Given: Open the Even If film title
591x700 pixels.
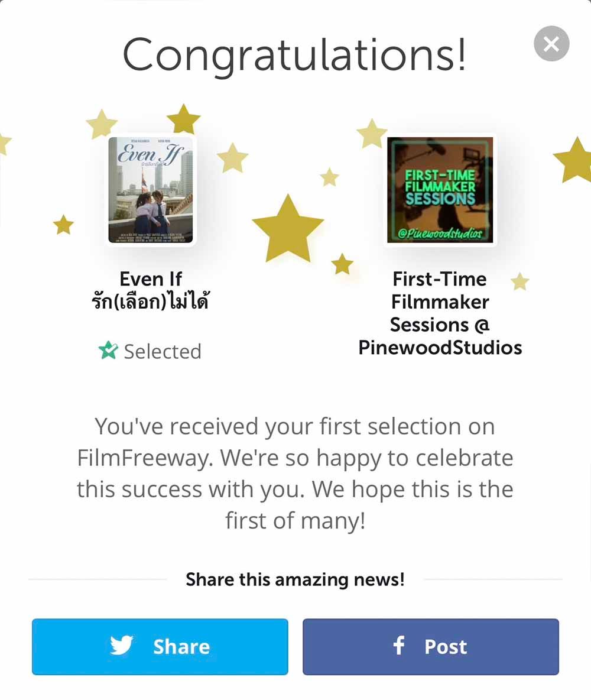Looking at the screenshot, I should point(151,278).
